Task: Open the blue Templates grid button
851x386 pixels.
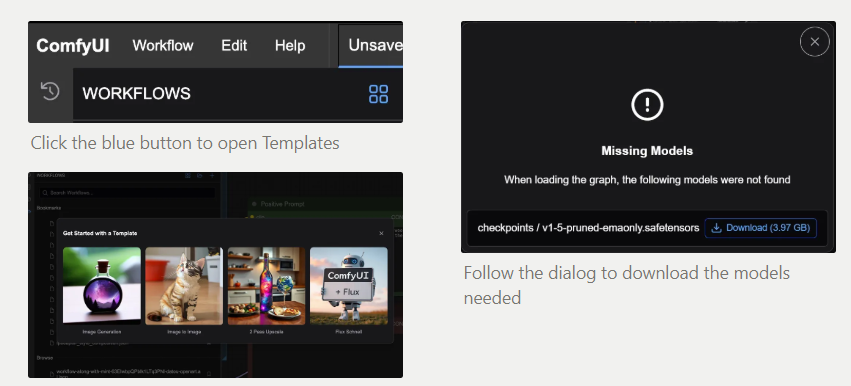Action: point(378,94)
